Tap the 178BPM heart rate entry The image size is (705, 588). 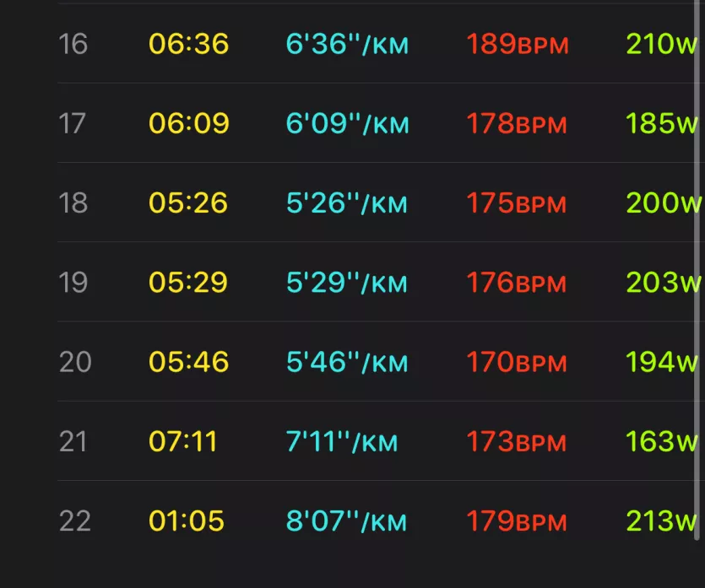(x=517, y=123)
